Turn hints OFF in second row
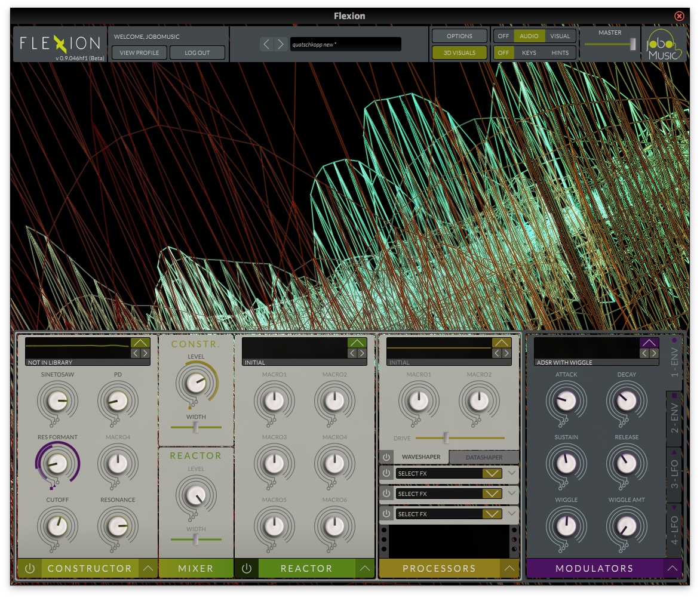This screenshot has height=598, width=700. [x=503, y=53]
